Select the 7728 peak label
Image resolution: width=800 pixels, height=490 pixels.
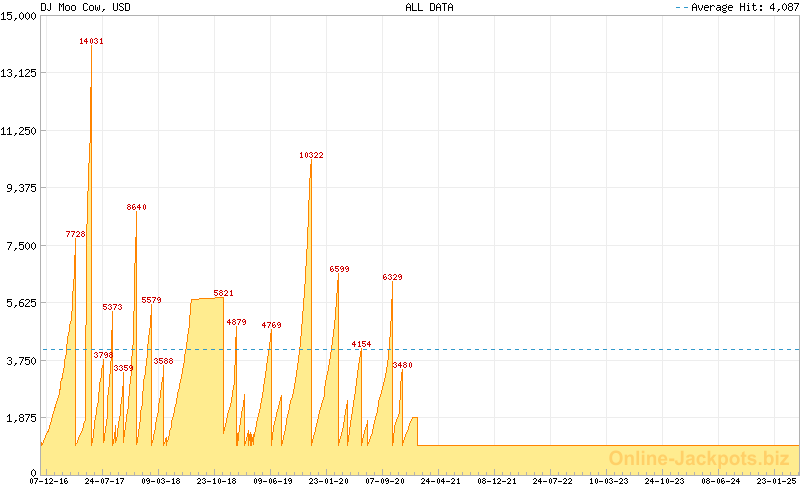tap(76, 234)
